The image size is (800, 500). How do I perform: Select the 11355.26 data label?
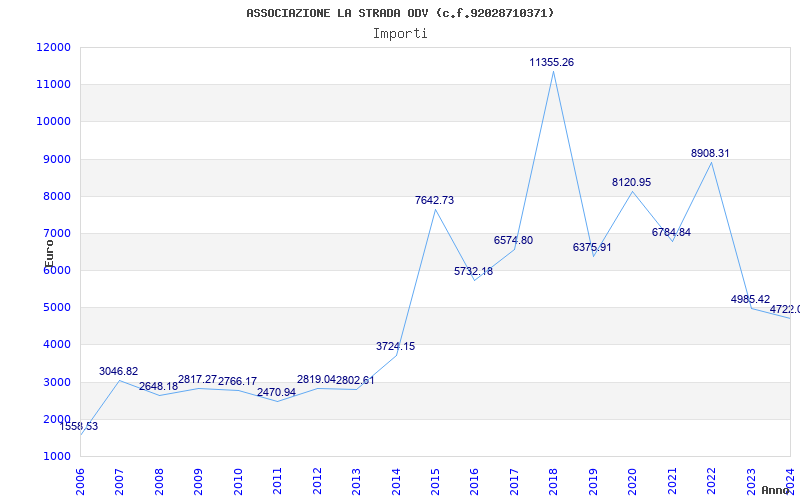pyautogui.click(x=552, y=62)
